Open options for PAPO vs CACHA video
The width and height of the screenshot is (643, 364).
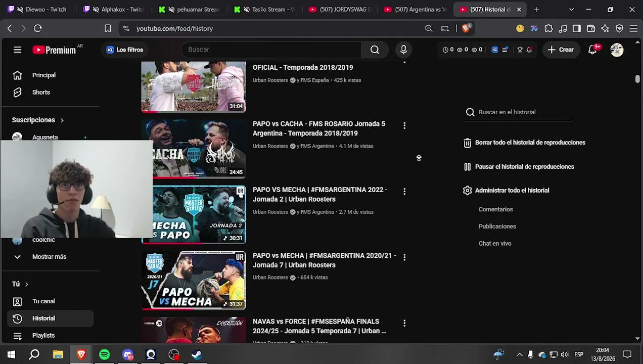[404, 125]
